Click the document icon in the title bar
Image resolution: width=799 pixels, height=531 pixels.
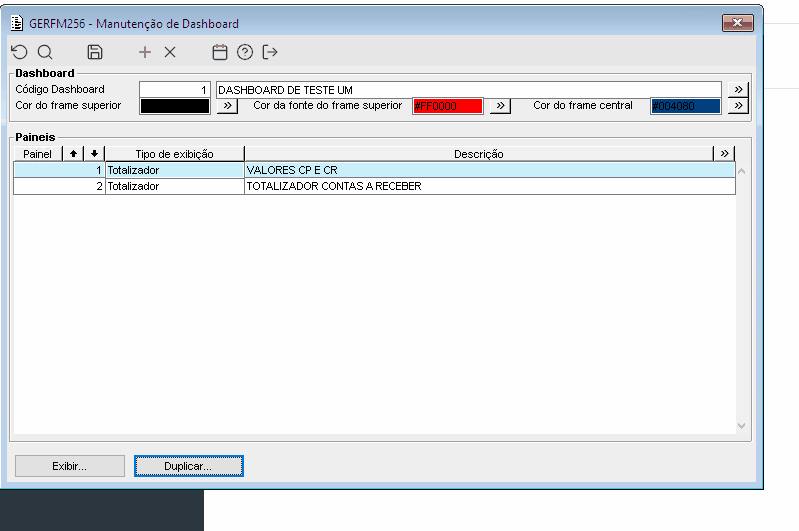17,23
